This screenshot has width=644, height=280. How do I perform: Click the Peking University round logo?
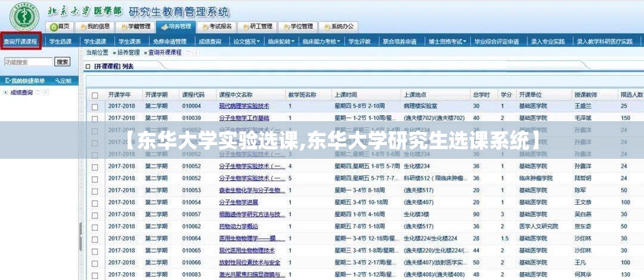pos(24,16)
